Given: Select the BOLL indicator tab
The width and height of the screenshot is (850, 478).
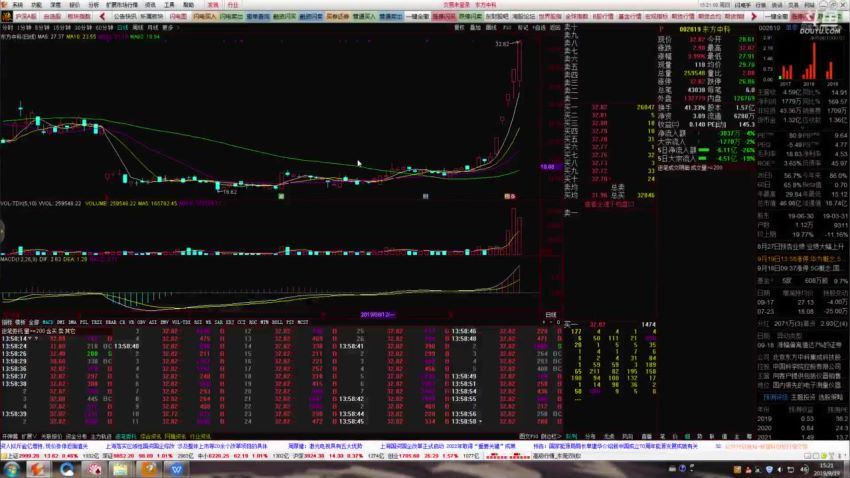Looking at the screenshot, I should point(278,322).
